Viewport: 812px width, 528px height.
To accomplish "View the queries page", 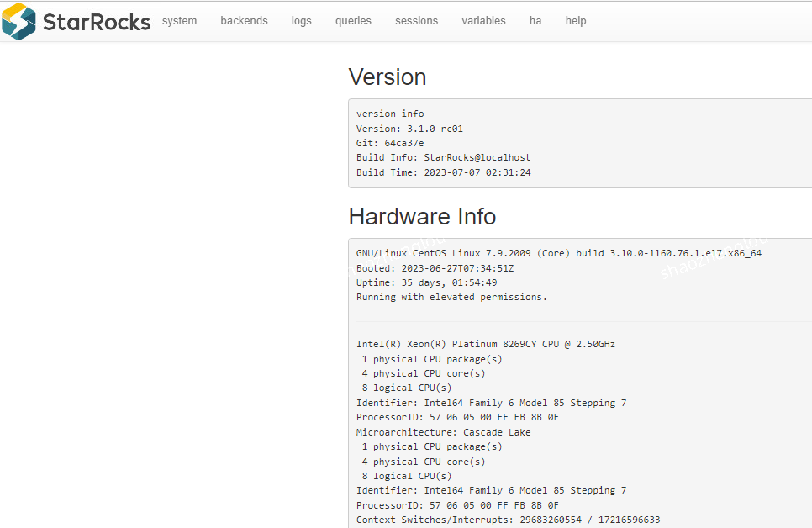I will point(353,21).
